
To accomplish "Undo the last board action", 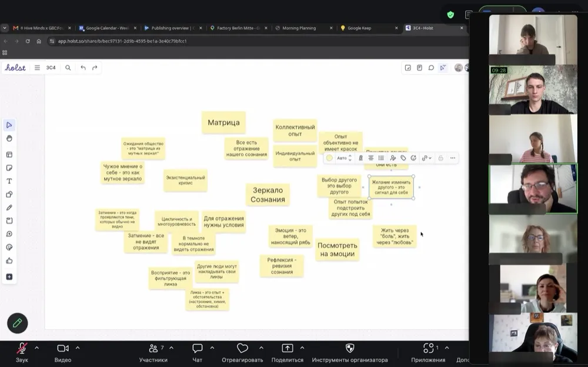I will (x=83, y=68).
